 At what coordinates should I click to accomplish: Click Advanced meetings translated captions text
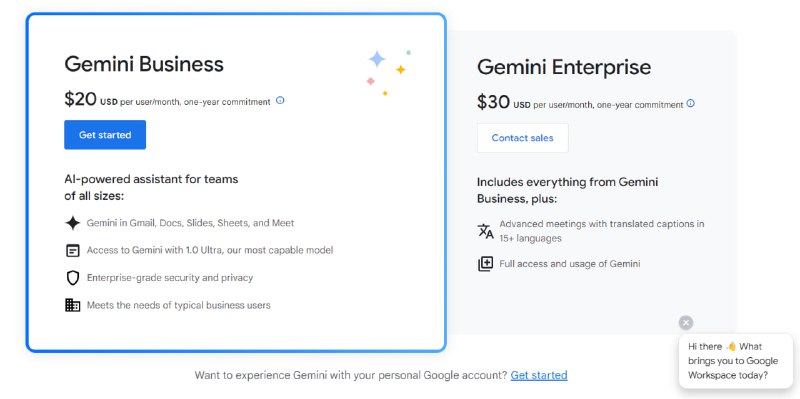[602, 231]
